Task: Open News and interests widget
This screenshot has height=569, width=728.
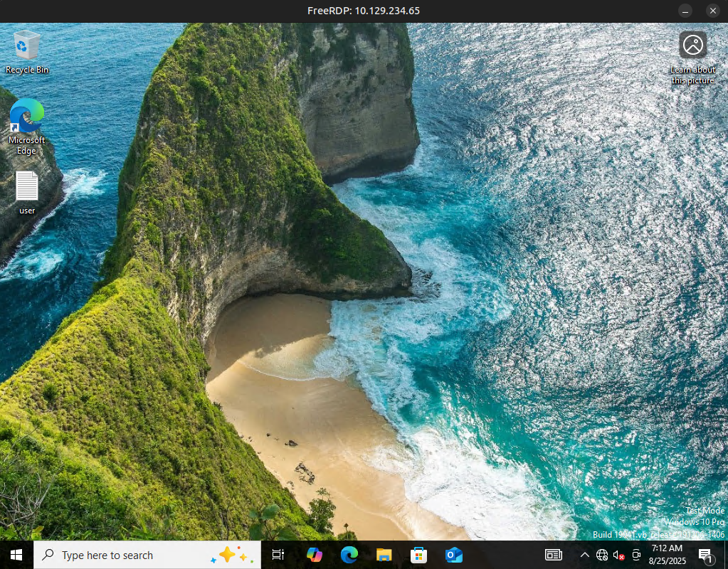Action: [x=554, y=555]
